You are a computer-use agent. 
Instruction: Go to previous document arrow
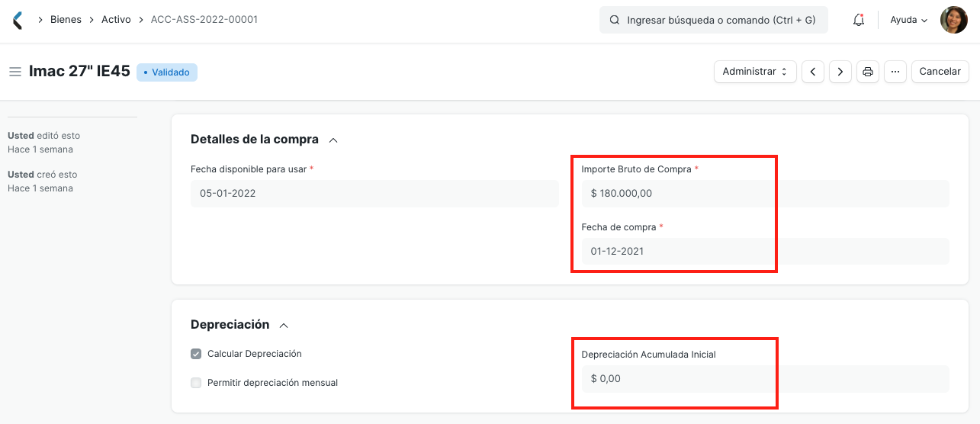pos(813,72)
